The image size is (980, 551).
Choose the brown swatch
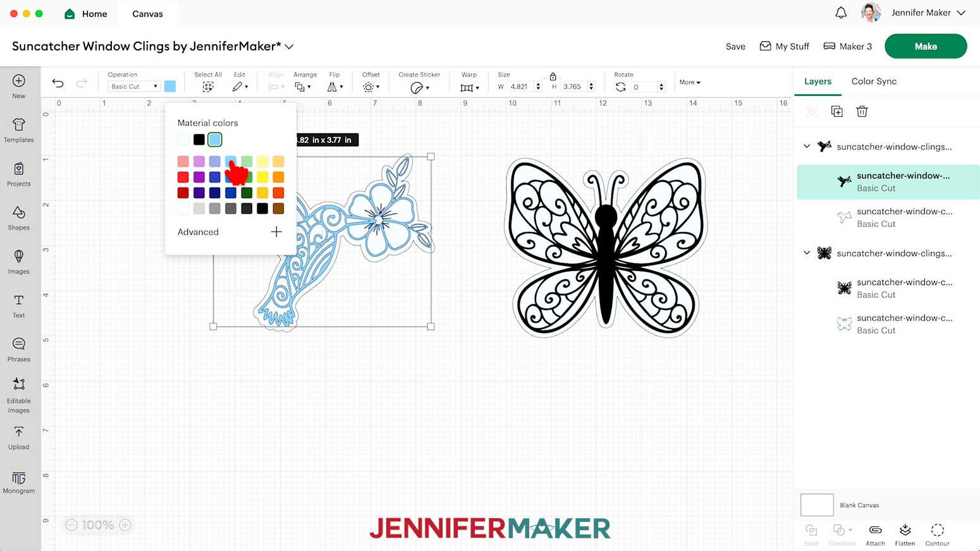(278, 209)
